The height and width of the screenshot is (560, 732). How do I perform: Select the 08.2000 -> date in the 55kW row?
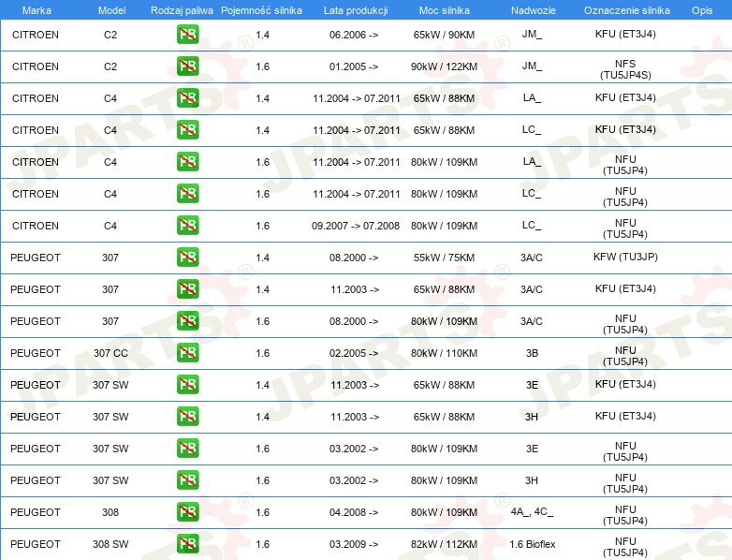coord(354,258)
